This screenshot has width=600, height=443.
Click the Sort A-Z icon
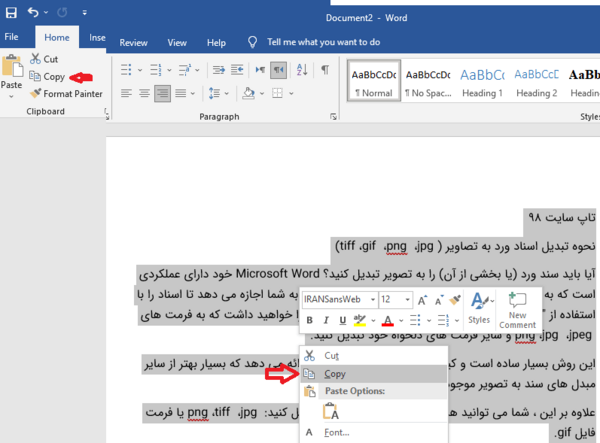(302, 70)
